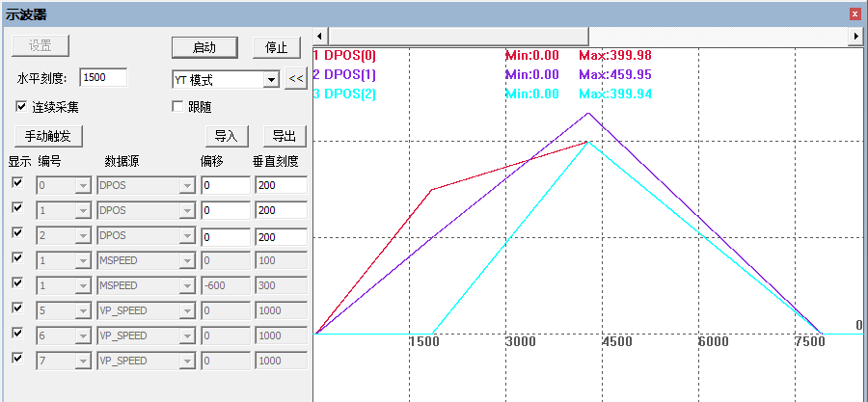Toggle display checkbox for channel 5 VP_SPEED
The height and width of the screenshot is (402, 868).
tap(17, 308)
